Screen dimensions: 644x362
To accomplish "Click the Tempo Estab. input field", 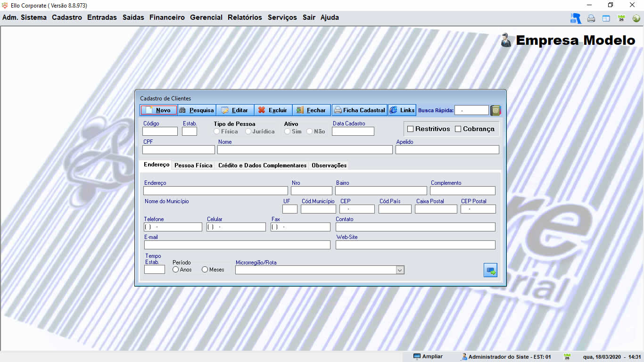I will tap(155, 270).
